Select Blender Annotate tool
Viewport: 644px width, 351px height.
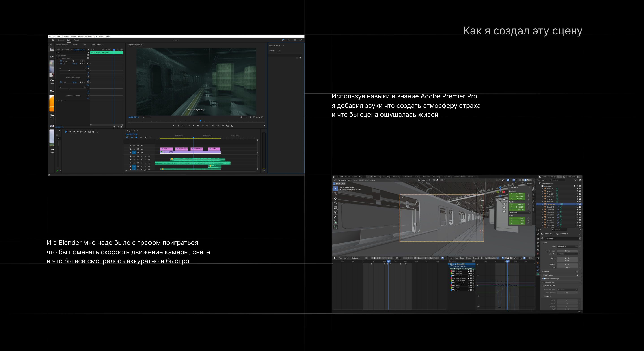click(x=335, y=217)
